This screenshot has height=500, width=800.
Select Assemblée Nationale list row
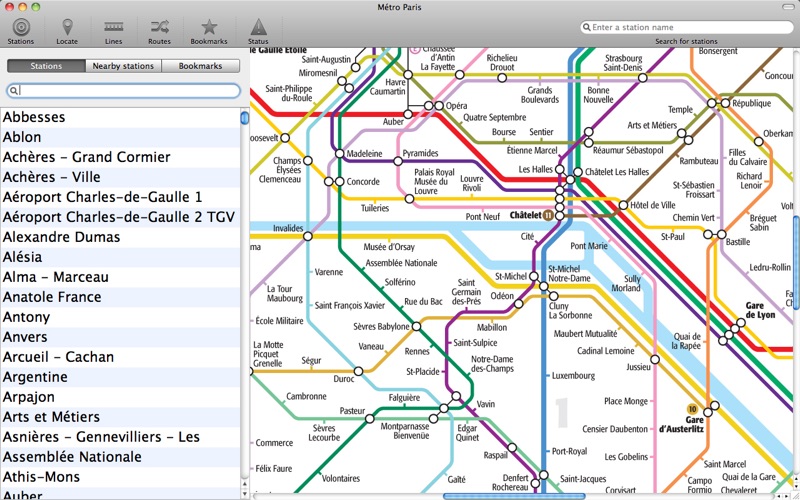tap(120, 457)
